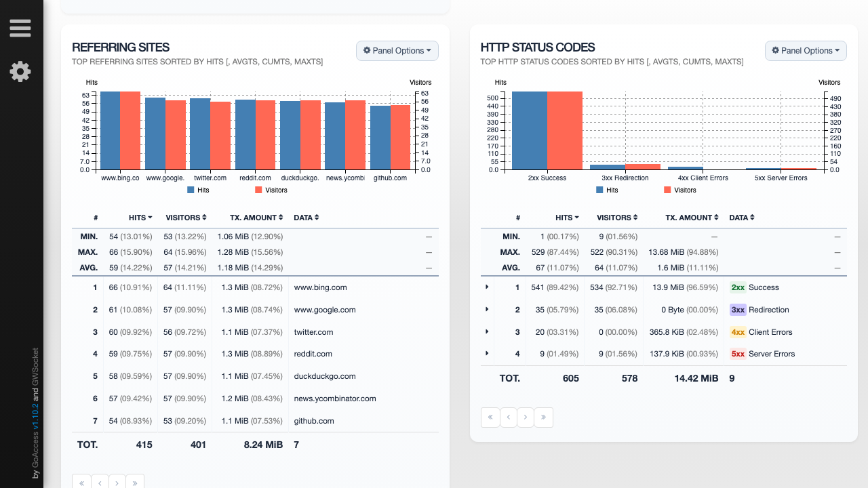Click total Tx. Amount 14.42 MiB
The image size is (868, 488).
pos(696,378)
